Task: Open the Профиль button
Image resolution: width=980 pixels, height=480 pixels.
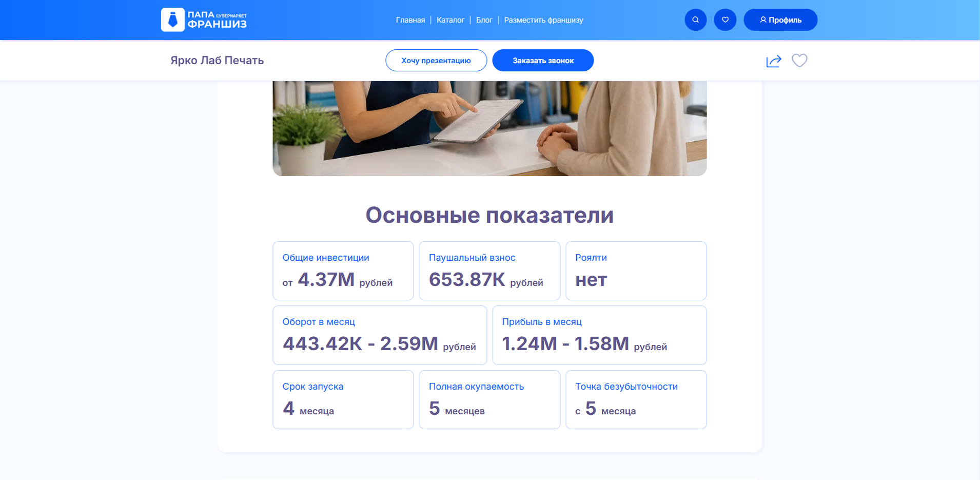Action: pos(780,20)
